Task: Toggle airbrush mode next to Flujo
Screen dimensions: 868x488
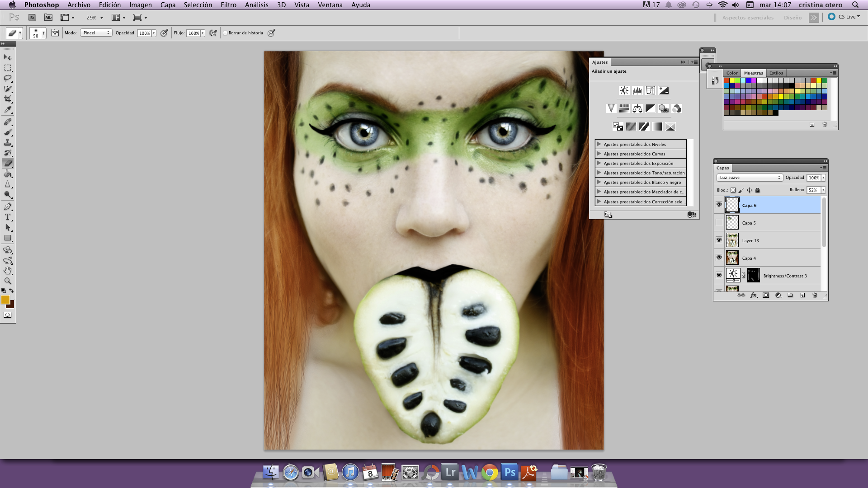Action: pyautogui.click(x=213, y=33)
